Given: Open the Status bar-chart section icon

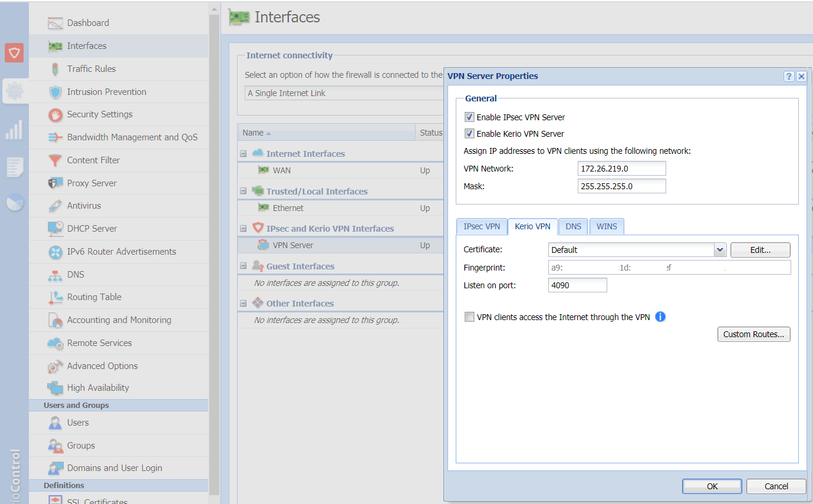Looking at the screenshot, I should [14, 130].
